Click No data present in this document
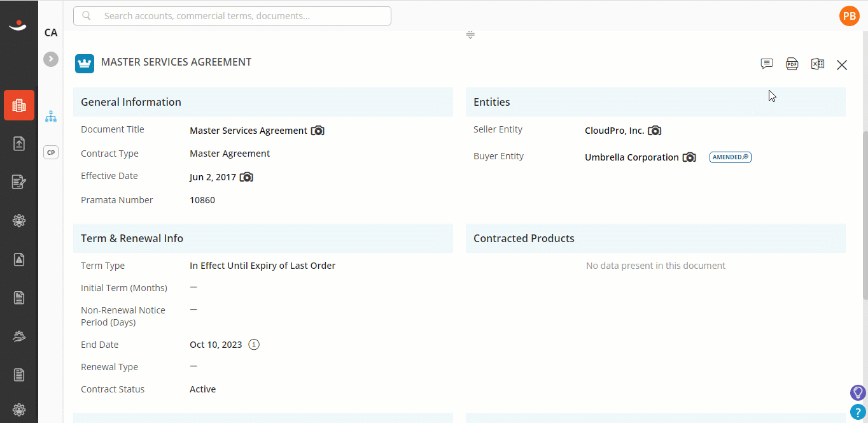The height and width of the screenshot is (423, 868). click(655, 266)
